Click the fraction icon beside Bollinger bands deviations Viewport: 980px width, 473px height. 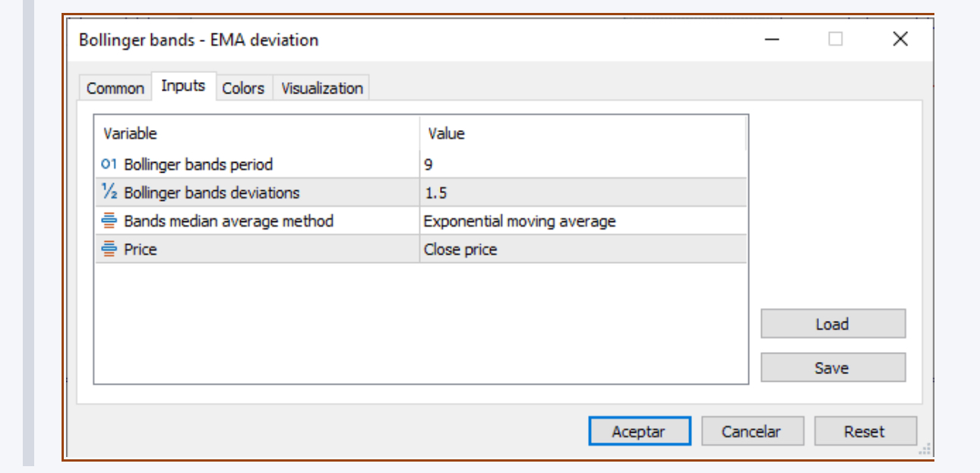pos(109,193)
